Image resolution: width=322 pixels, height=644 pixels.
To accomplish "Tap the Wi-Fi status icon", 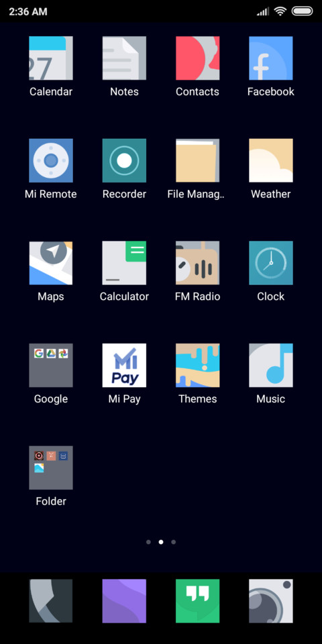I will pyautogui.click(x=280, y=11).
